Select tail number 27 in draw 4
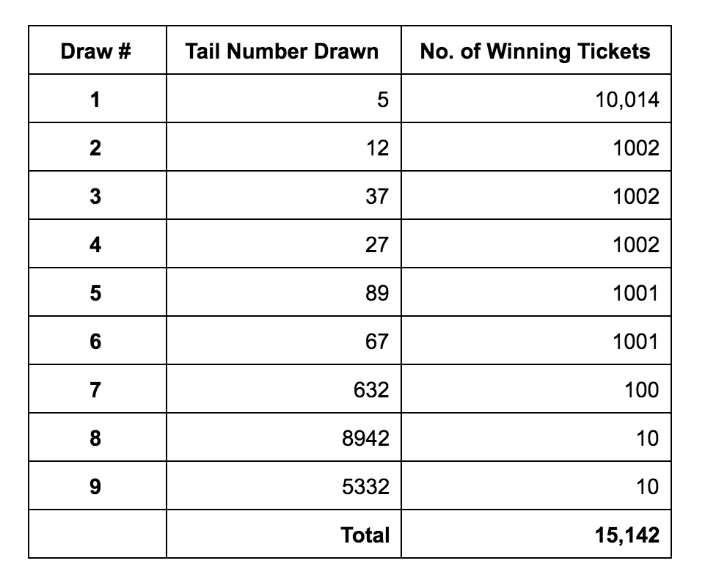705x588 pixels. pyautogui.click(x=376, y=245)
